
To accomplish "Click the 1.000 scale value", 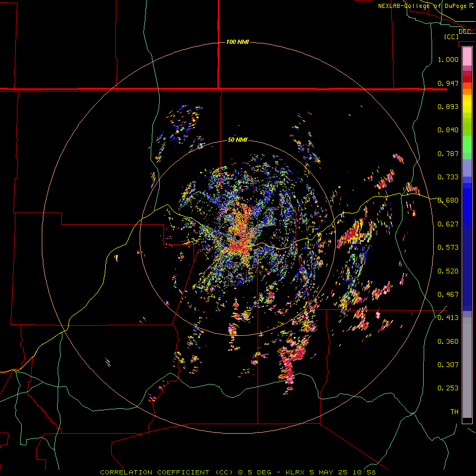I will (448, 59).
